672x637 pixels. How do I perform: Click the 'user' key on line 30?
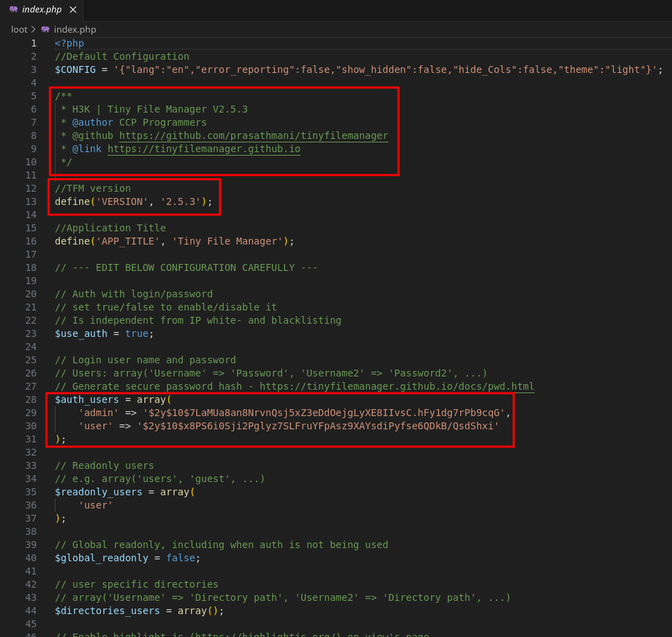95,426
